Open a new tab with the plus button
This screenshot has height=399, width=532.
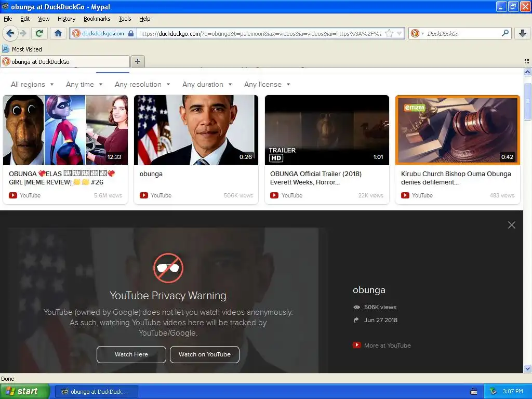coord(137,61)
